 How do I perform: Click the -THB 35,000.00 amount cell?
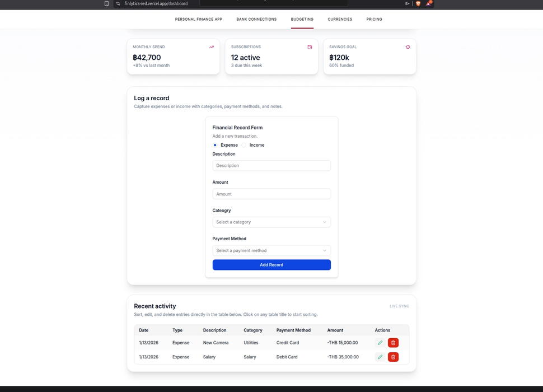click(x=343, y=357)
